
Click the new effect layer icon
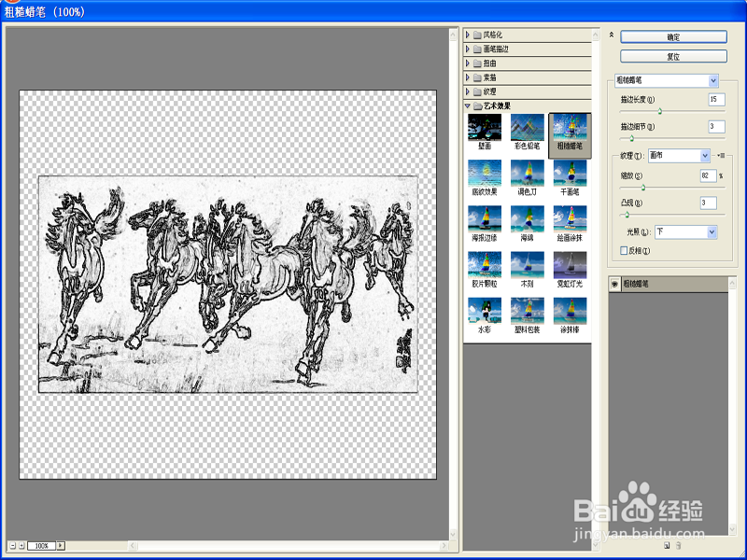[x=667, y=546]
